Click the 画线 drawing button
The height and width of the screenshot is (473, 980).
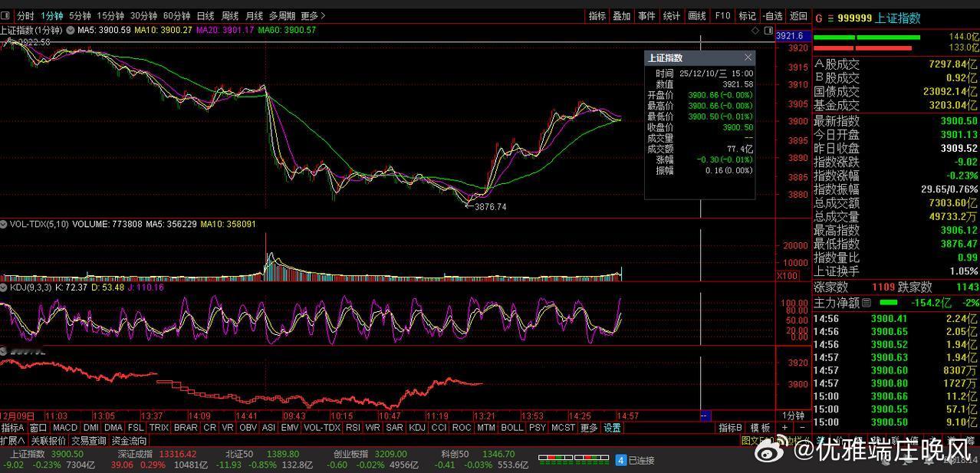697,15
